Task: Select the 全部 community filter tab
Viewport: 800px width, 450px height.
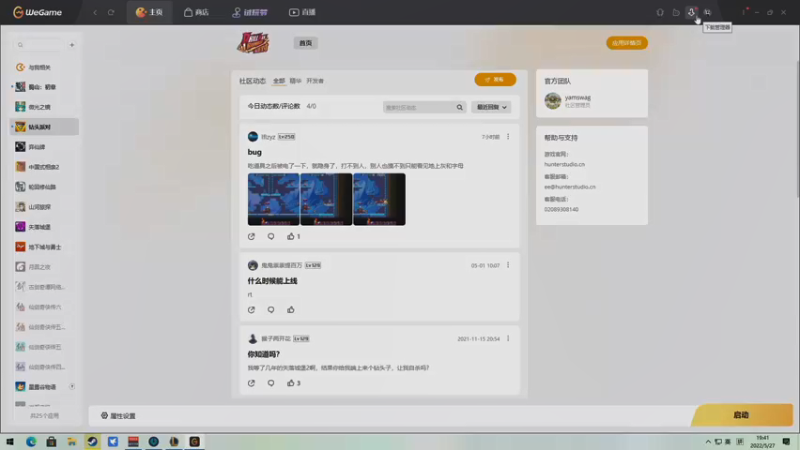Action: pos(279,81)
